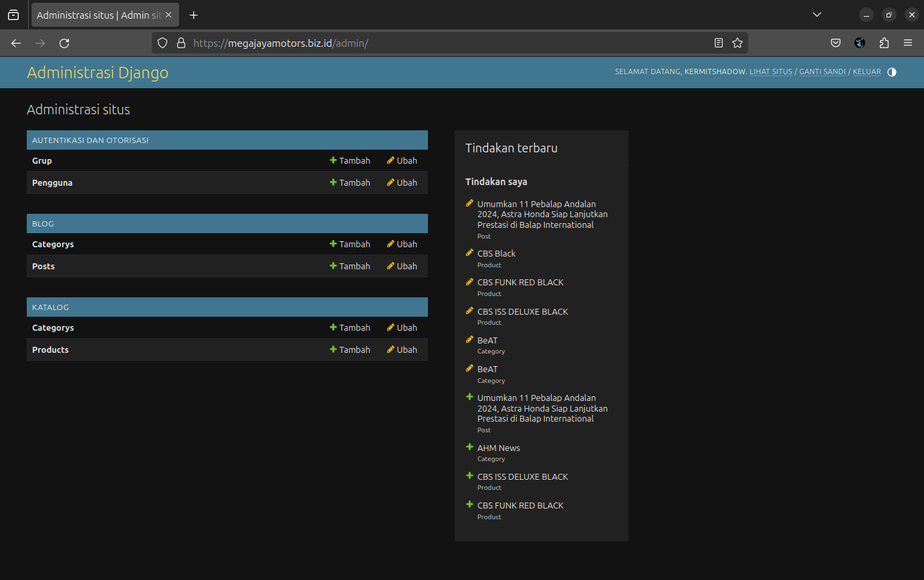
Task: Click the padlock site info icon
Action: 181,43
